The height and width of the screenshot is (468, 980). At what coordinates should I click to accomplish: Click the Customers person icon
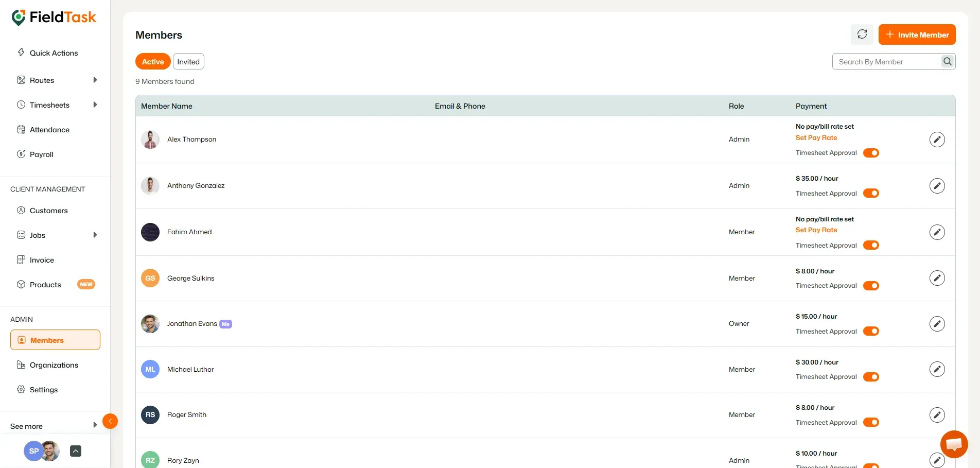(21, 210)
